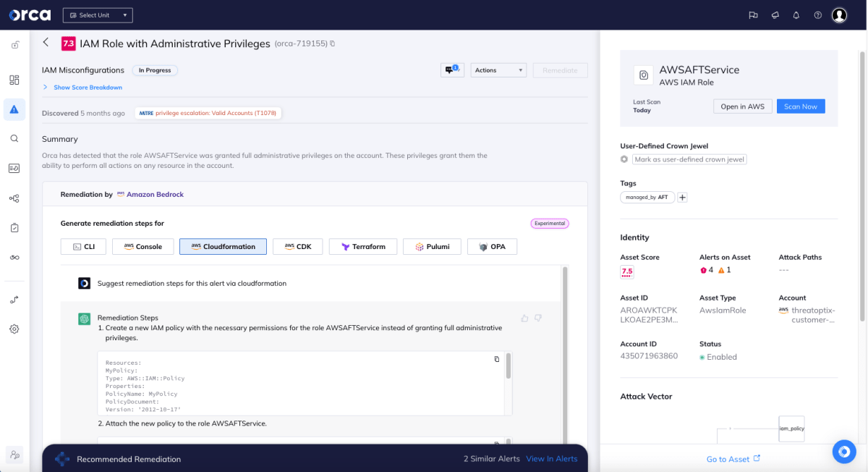The width and height of the screenshot is (868, 472).
Task: Open the Select Unit dropdown
Action: (98, 15)
